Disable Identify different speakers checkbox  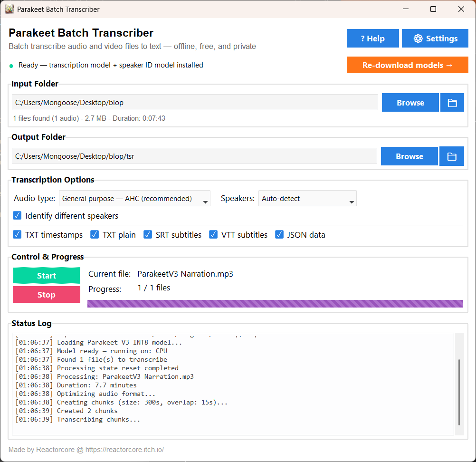(18, 216)
